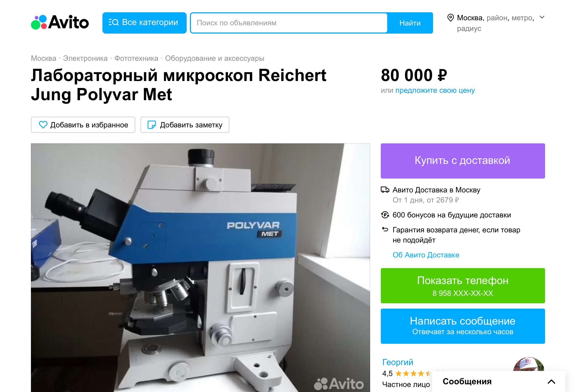Open Все категории menu
576x392 pixels.
point(144,23)
